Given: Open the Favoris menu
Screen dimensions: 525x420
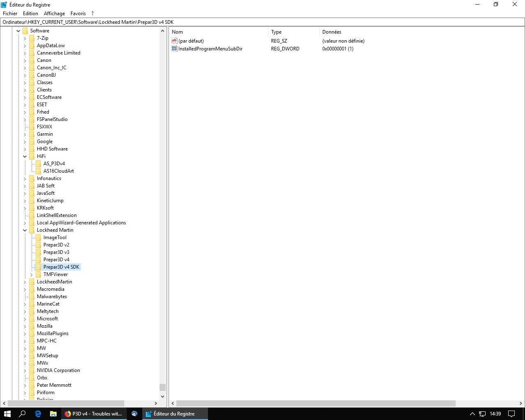Looking at the screenshot, I should click(78, 14).
